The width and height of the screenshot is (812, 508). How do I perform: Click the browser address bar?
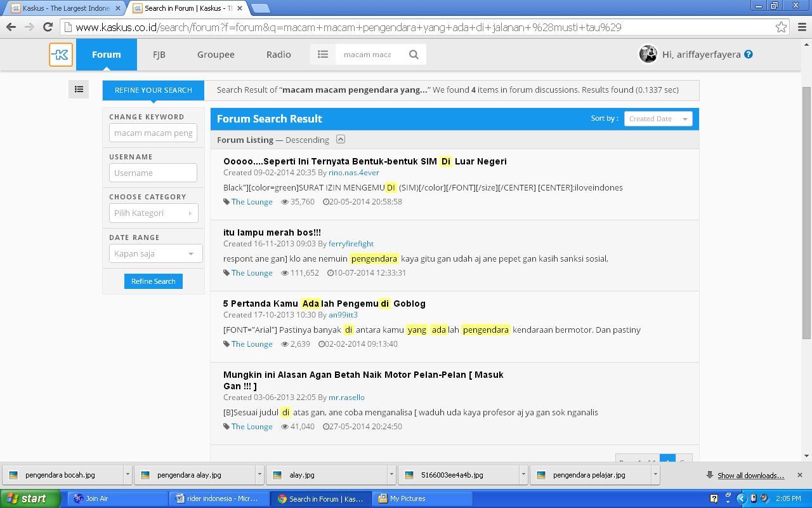click(x=419, y=27)
